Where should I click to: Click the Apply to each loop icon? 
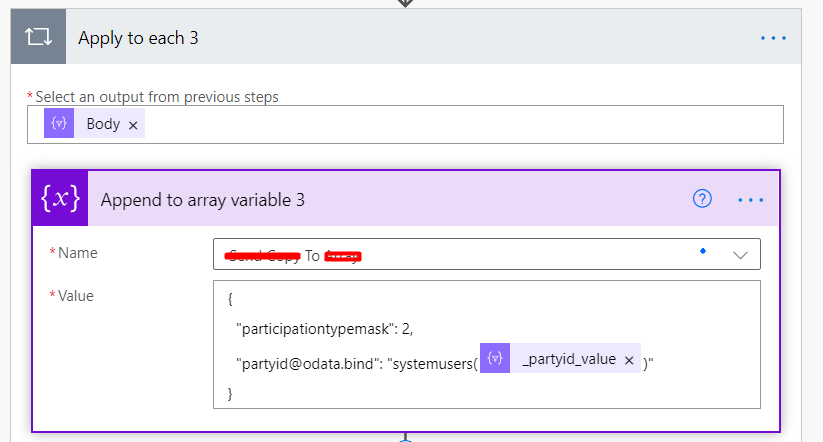[x=39, y=38]
